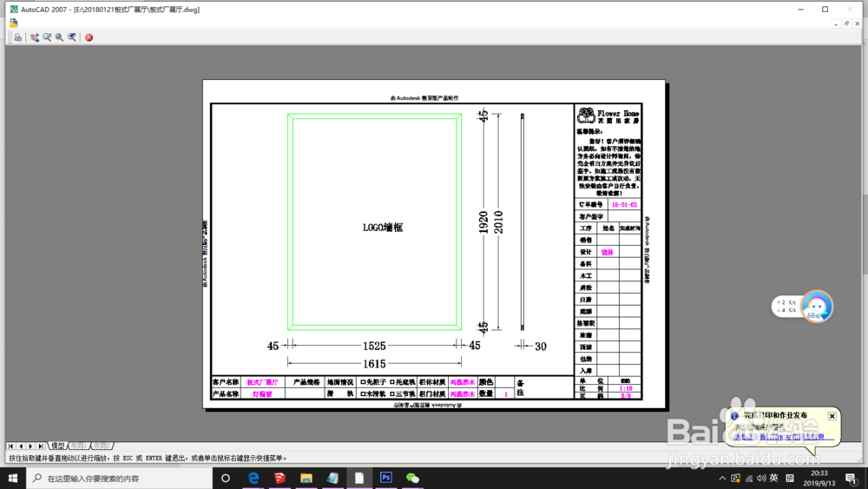
Task: Open the Windows Action Center notifications
Action: coord(852,479)
